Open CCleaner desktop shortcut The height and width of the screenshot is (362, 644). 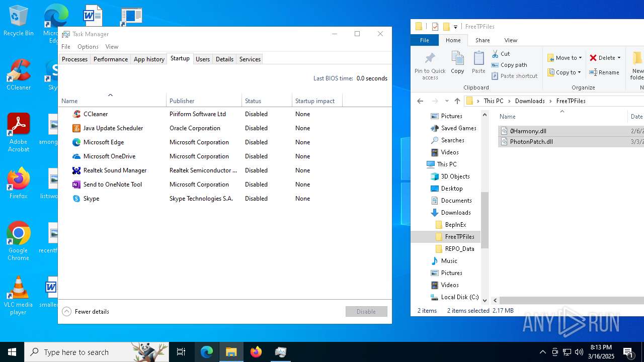[x=18, y=75]
